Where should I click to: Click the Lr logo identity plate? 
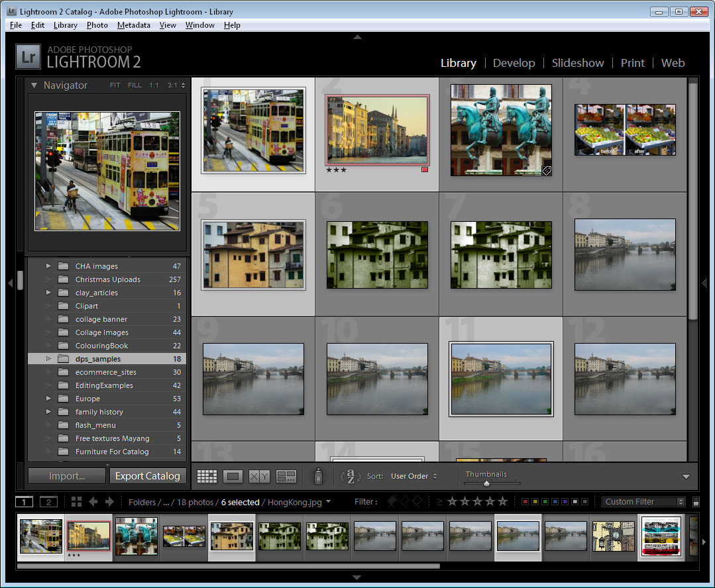tap(28, 56)
